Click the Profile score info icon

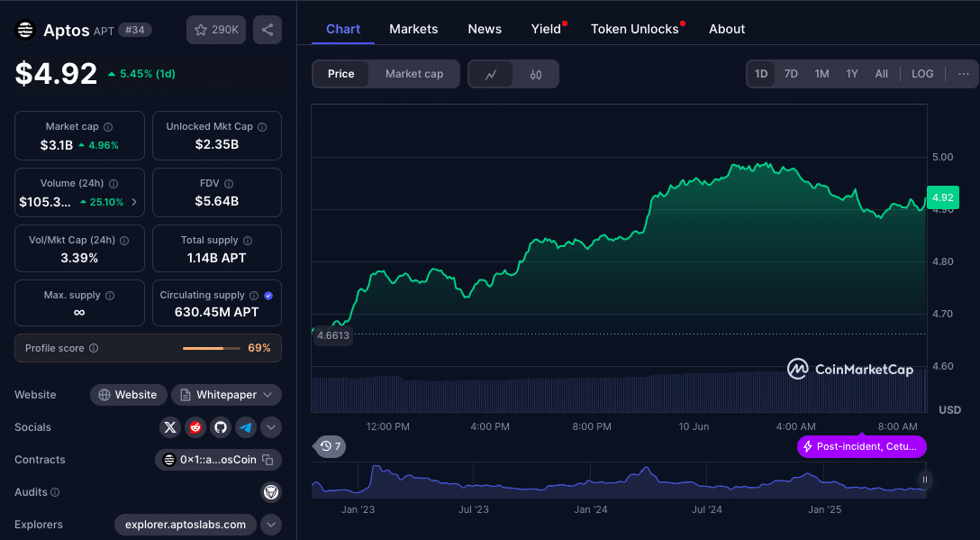[x=94, y=348]
